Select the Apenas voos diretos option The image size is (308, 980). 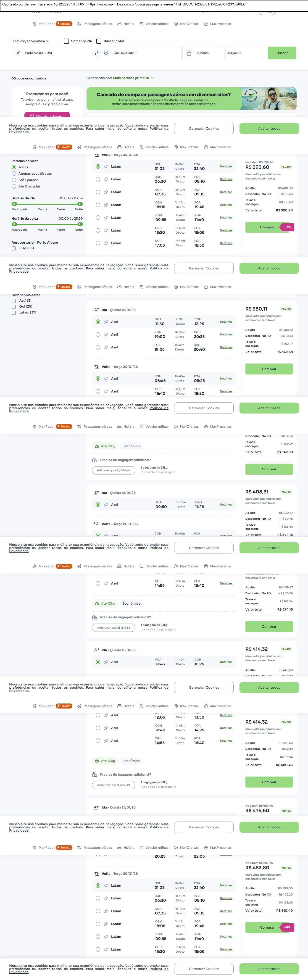click(14, 174)
